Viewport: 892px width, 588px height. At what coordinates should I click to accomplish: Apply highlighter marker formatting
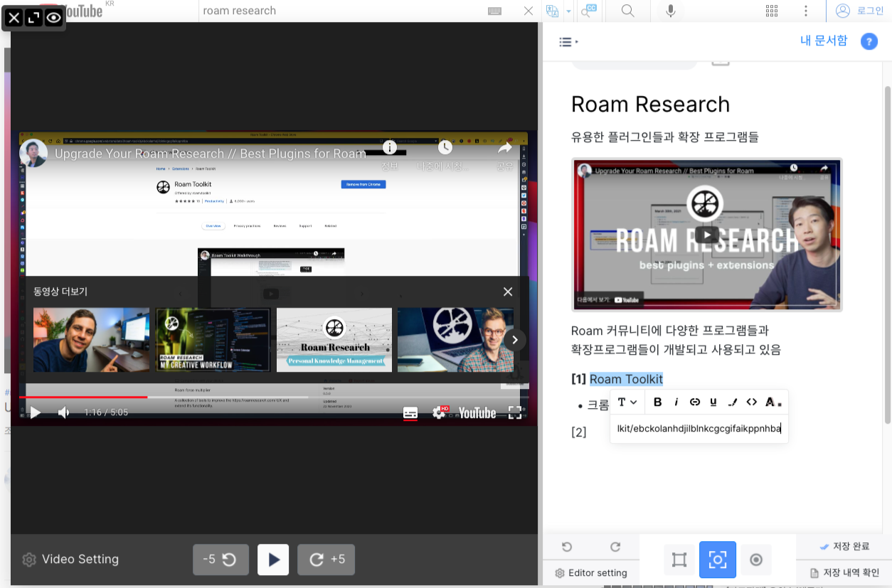(733, 402)
